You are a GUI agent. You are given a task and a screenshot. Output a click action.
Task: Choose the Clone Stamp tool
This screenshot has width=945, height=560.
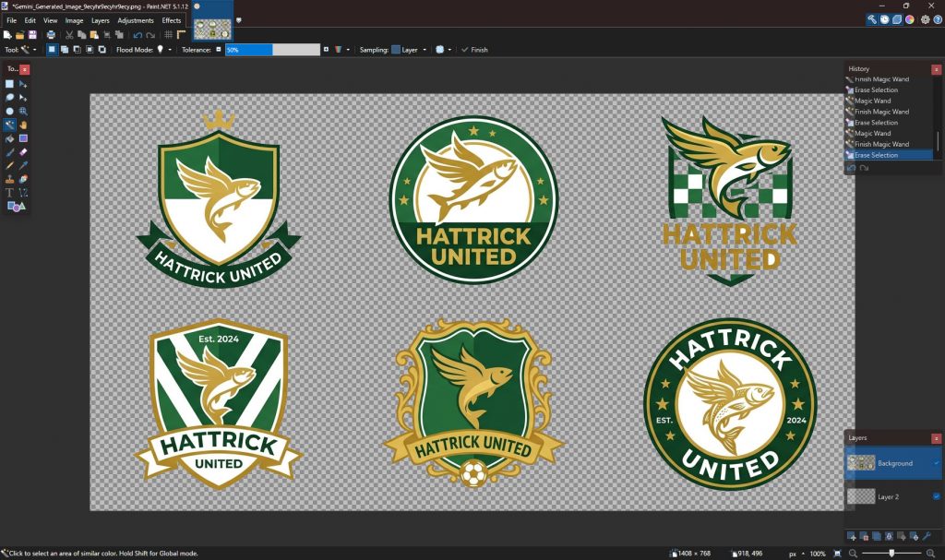10,179
